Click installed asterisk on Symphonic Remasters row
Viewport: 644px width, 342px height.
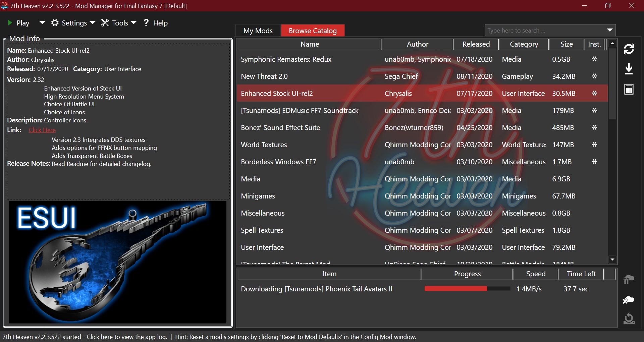pyautogui.click(x=594, y=59)
